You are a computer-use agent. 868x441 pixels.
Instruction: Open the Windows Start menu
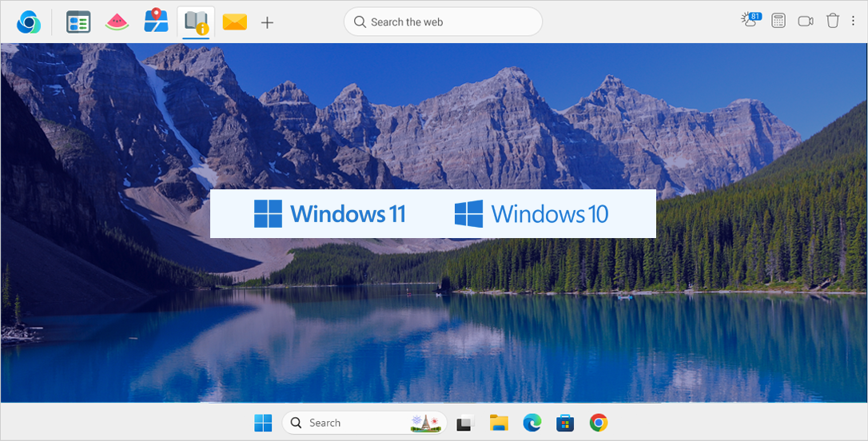click(x=263, y=423)
